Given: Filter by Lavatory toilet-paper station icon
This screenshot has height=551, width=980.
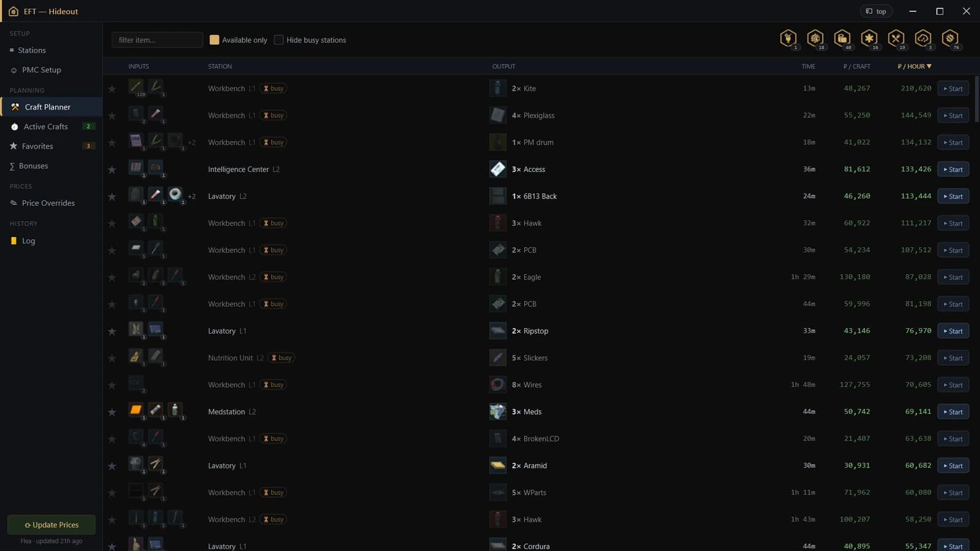Looking at the screenshot, I should point(842,39).
